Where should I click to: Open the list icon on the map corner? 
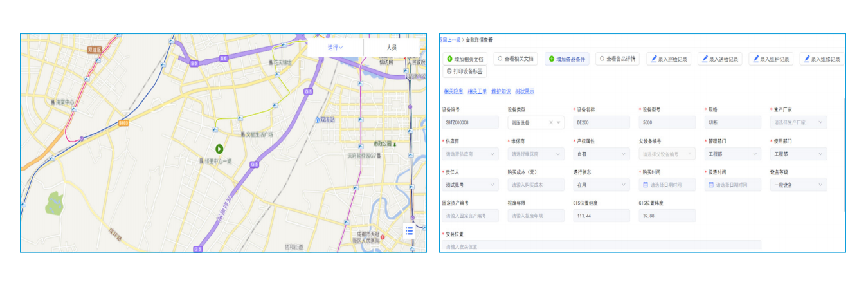pos(409,230)
